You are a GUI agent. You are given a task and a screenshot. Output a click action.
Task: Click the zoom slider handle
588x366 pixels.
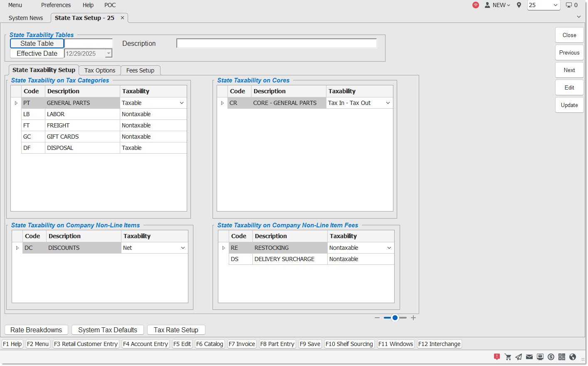(395, 318)
